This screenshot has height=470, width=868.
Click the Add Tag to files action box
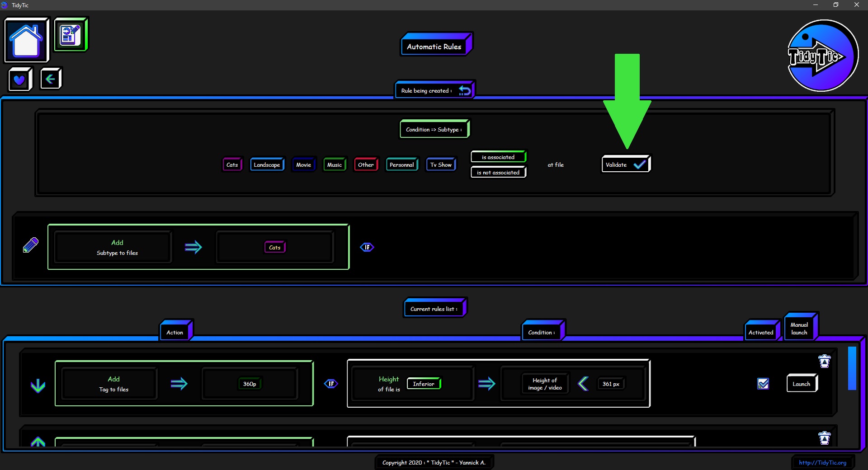click(x=110, y=384)
